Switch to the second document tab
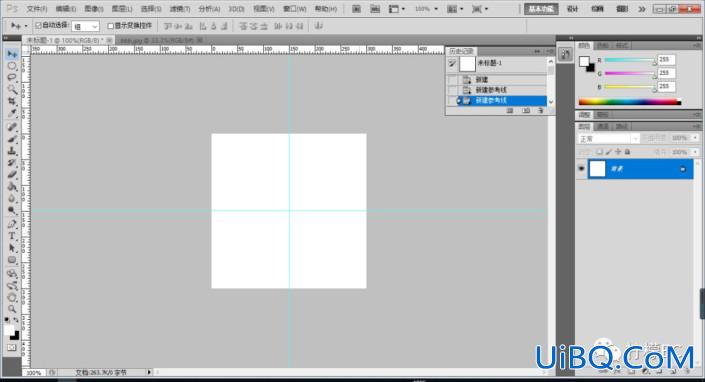The width and height of the screenshot is (705, 382). pyautogui.click(x=160, y=40)
